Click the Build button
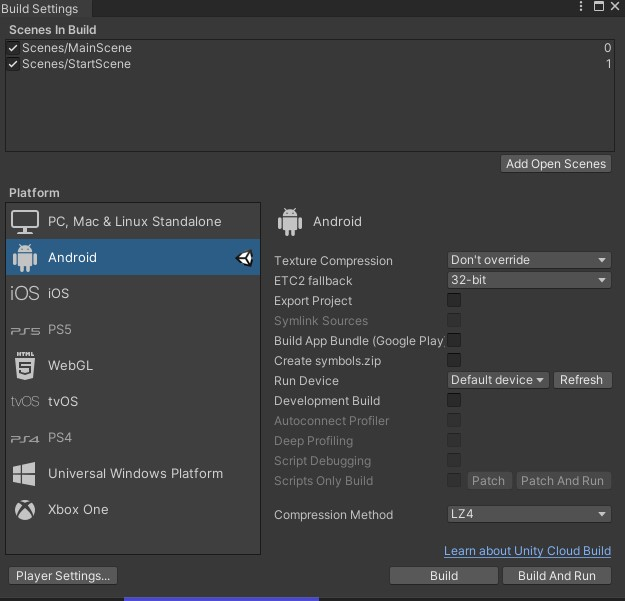 tap(444, 576)
